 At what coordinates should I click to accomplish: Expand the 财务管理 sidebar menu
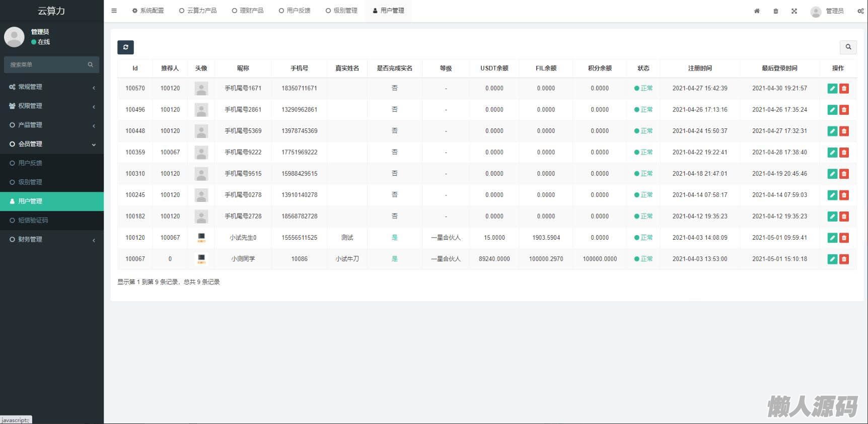click(x=51, y=240)
